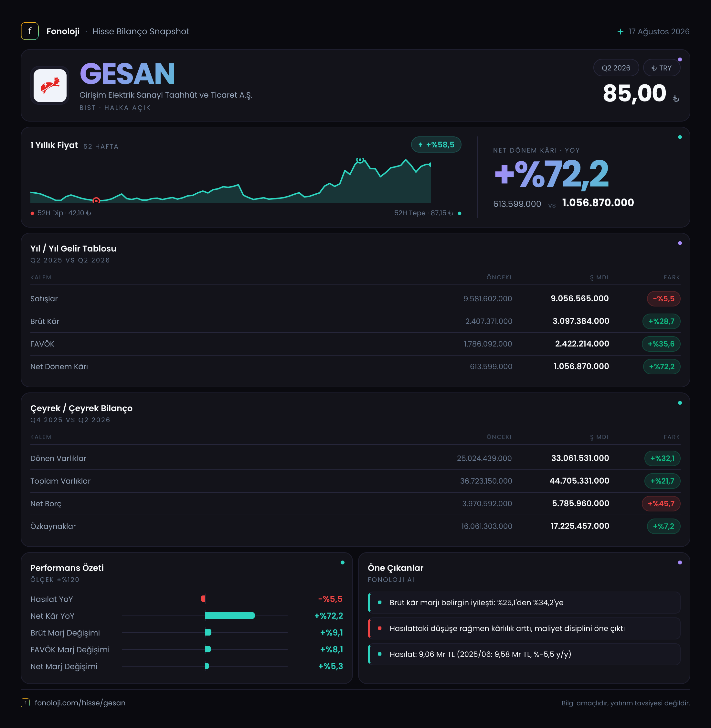Click the Fonoloji 'f' logo icon in header
The width and height of the screenshot is (711, 728).
(29, 31)
